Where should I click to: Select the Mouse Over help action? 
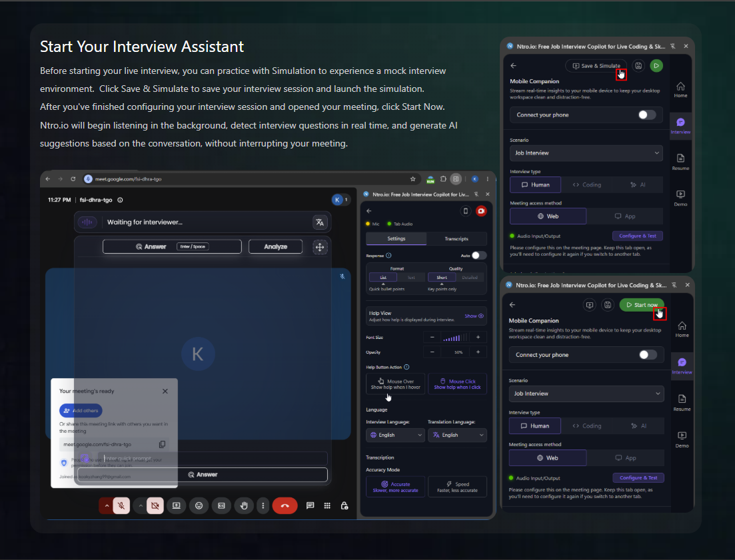[x=396, y=384]
